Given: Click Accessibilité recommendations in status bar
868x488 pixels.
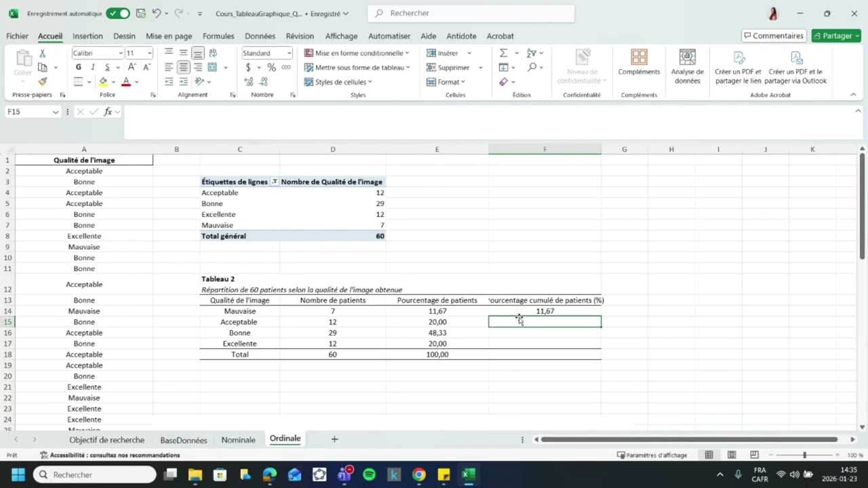Looking at the screenshot, I should click(x=110, y=455).
